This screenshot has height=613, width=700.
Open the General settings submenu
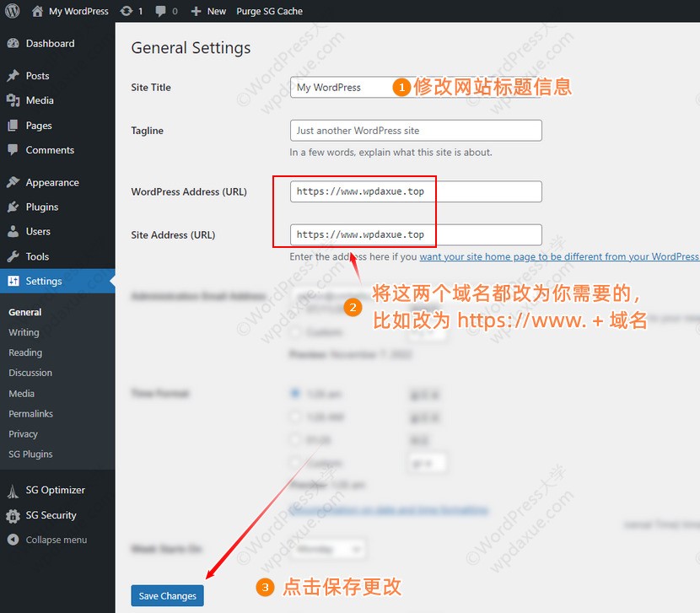pyautogui.click(x=25, y=312)
